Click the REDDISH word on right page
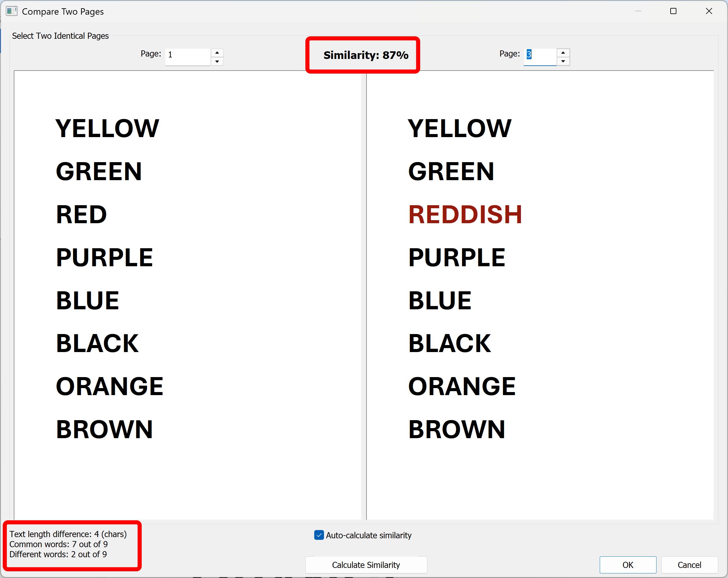 [465, 215]
